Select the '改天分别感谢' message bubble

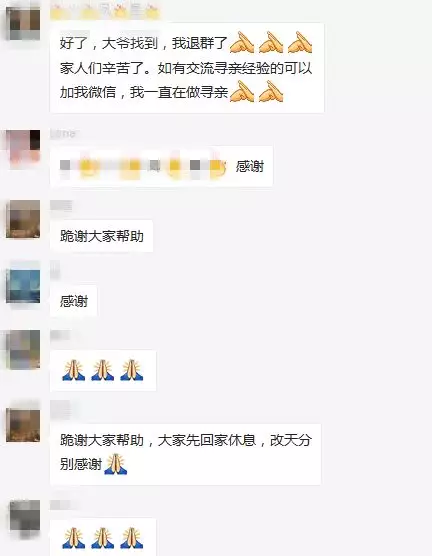click(185, 454)
